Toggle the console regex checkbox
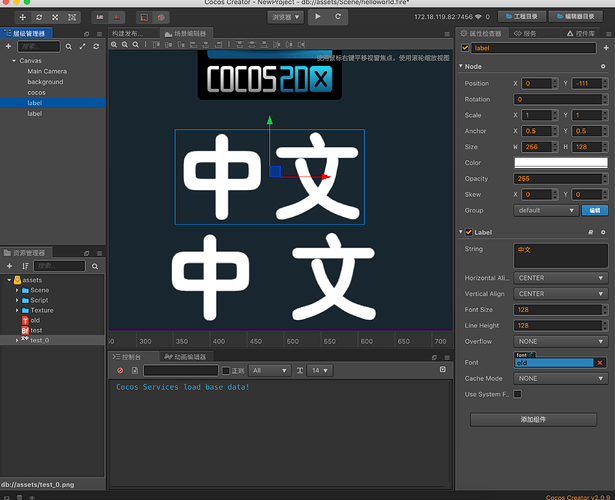The image size is (615, 500). point(226,371)
